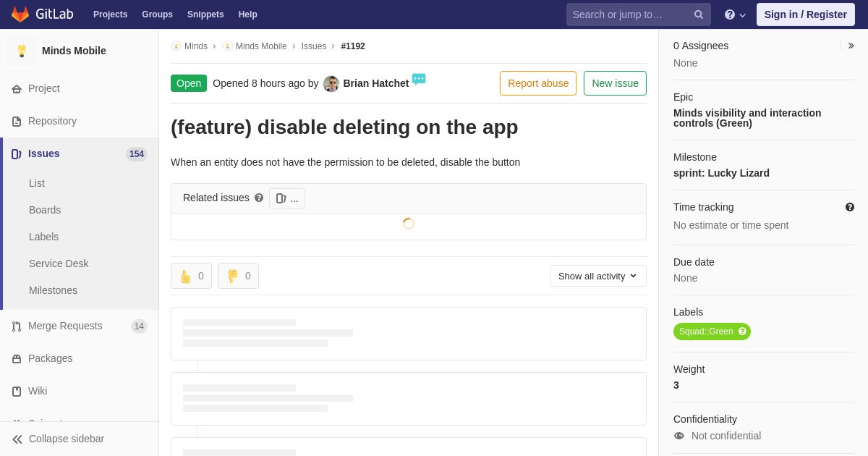Open the Groups menu
The height and width of the screenshot is (456, 868).
tap(157, 14)
